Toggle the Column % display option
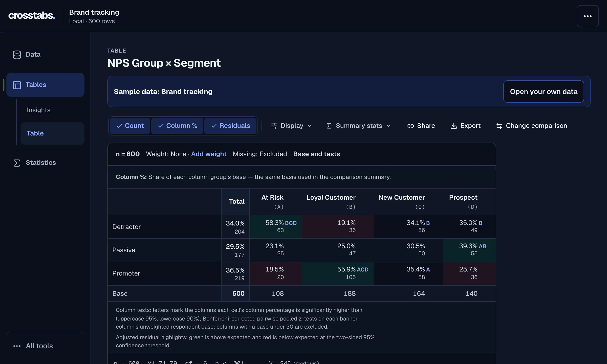 point(177,126)
